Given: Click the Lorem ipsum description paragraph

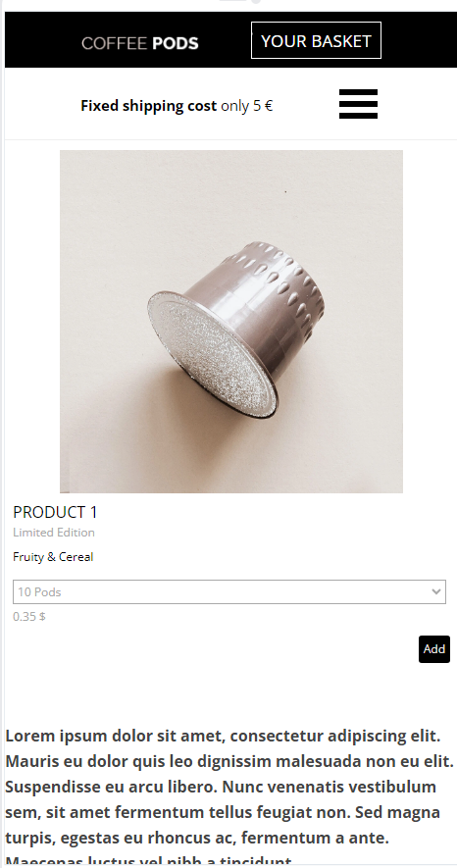Looking at the screenshot, I should tap(229, 798).
